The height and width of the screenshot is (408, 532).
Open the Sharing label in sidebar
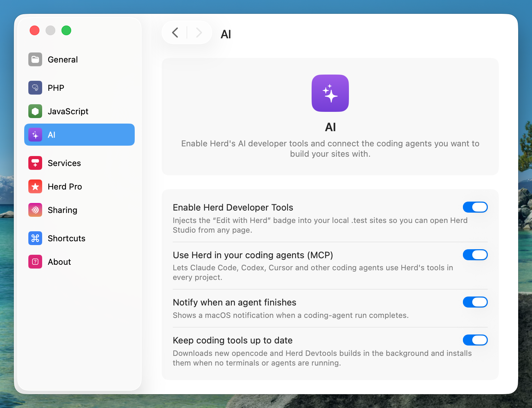[63, 210]
